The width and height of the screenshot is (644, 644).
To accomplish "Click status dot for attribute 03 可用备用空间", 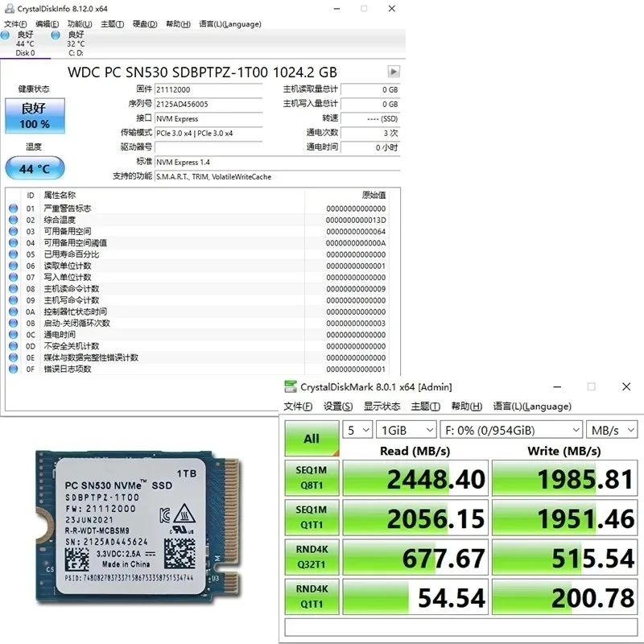I will (x=13, y=232).
